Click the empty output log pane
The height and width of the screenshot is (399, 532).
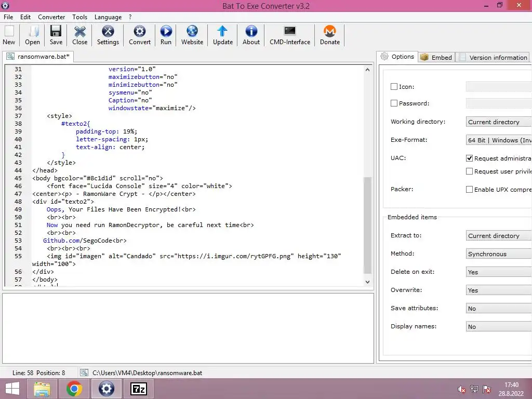[188, 328]
